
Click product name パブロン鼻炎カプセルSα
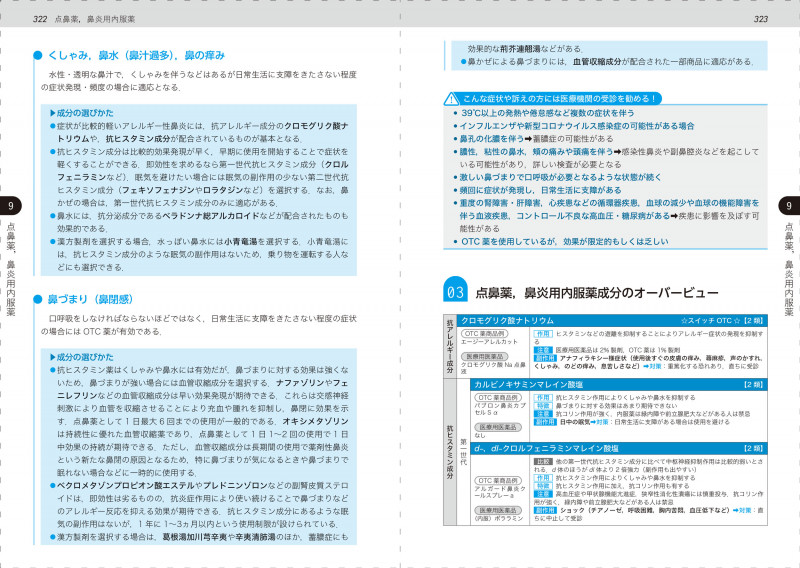[x=499, y=409]
